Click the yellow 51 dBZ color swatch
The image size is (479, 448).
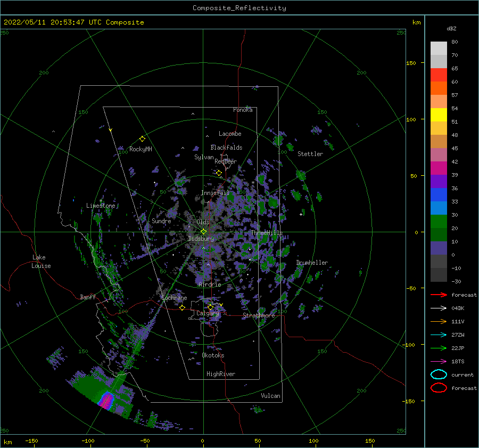439,115
